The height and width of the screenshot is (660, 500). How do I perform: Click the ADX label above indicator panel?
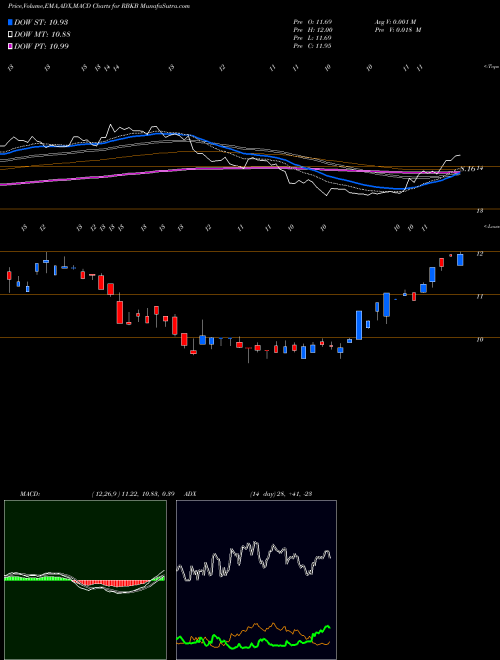(x=191, y=494)
